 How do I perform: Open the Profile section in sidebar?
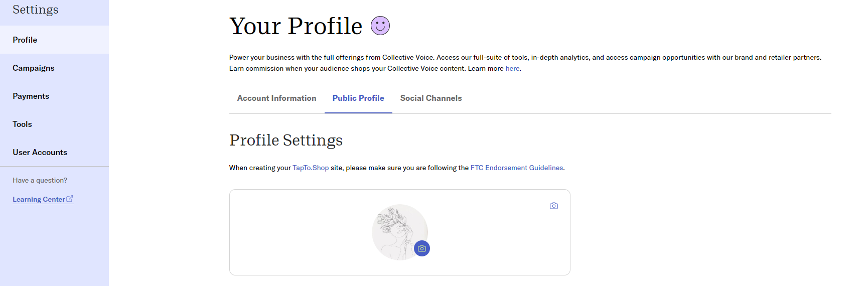point(54,40)
